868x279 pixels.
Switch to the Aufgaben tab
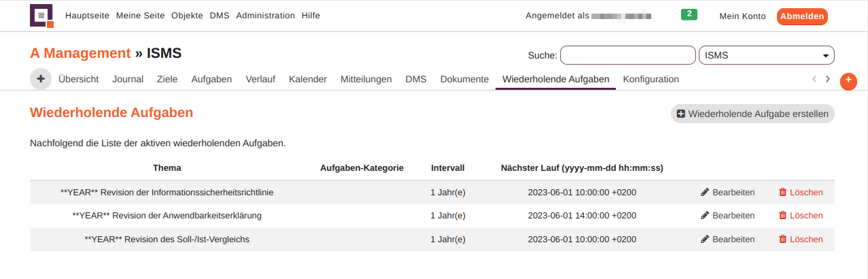211,79
